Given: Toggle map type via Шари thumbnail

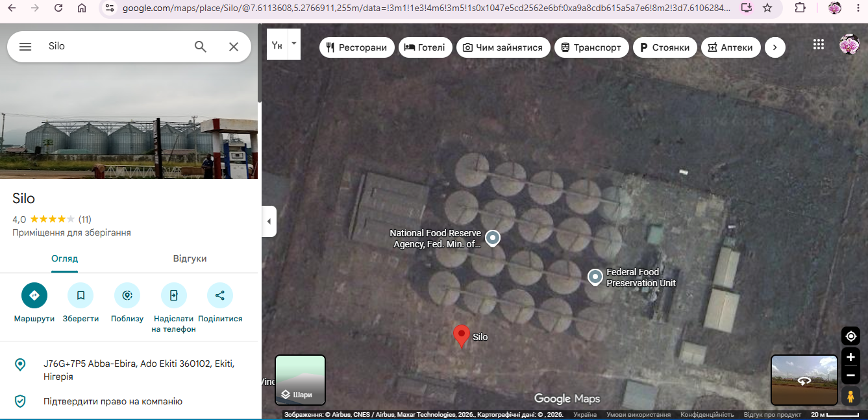Looking at the screenshot, I should click(300, 380).
